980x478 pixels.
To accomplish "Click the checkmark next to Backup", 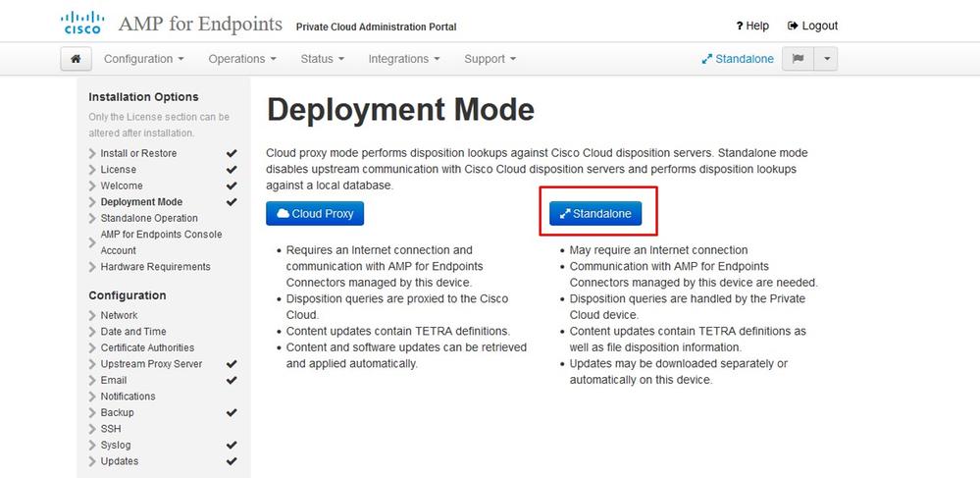I will pyautogui.click(x=232, y=413).
